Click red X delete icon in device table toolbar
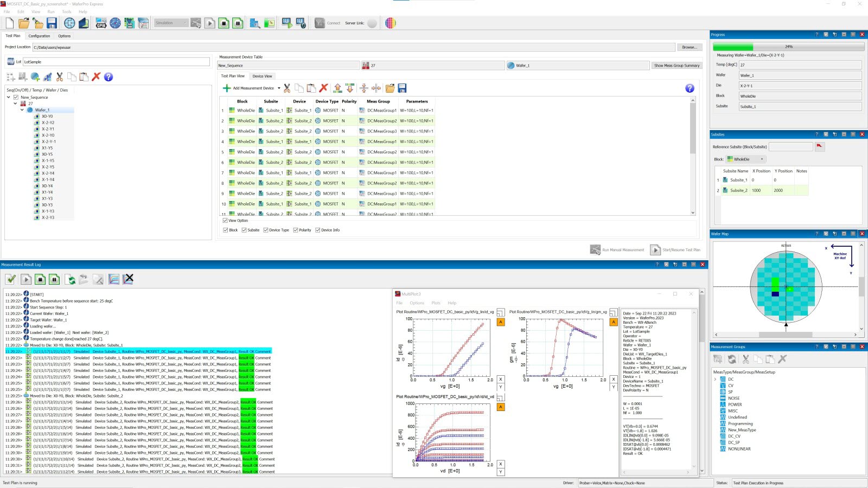Viewport: 868px width, 488px height. coord(324,88)
